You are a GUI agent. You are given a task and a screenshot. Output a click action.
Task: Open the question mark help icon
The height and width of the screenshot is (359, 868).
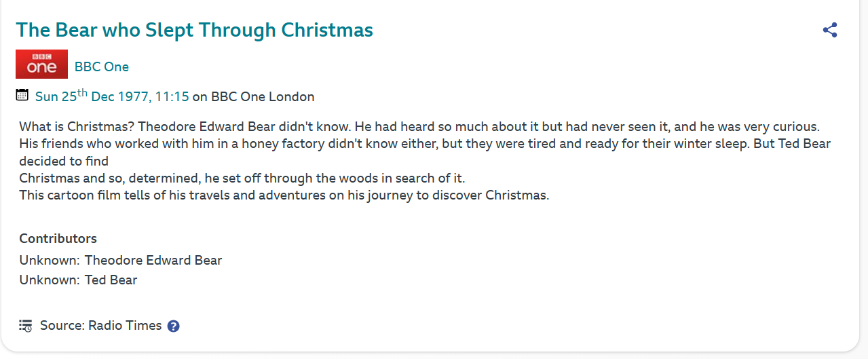173,326
